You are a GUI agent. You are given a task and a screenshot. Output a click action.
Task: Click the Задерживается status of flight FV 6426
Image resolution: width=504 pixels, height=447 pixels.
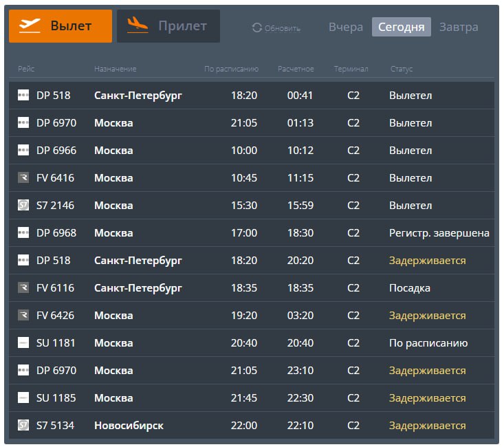pos(427,316)
